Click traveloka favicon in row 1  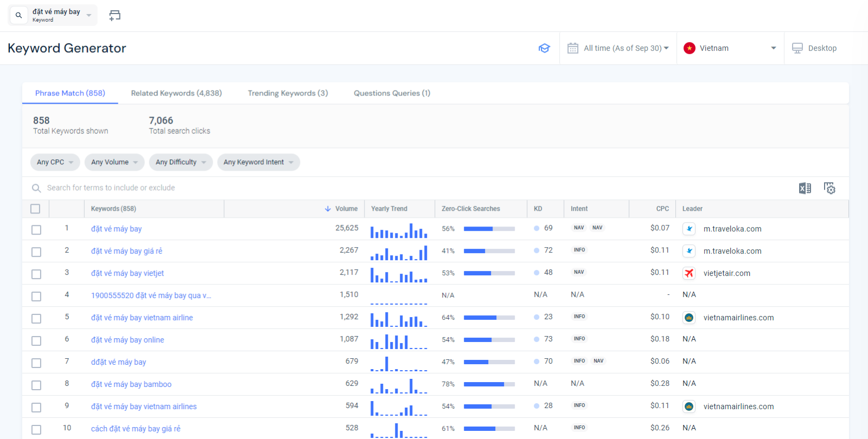point(689,229)
